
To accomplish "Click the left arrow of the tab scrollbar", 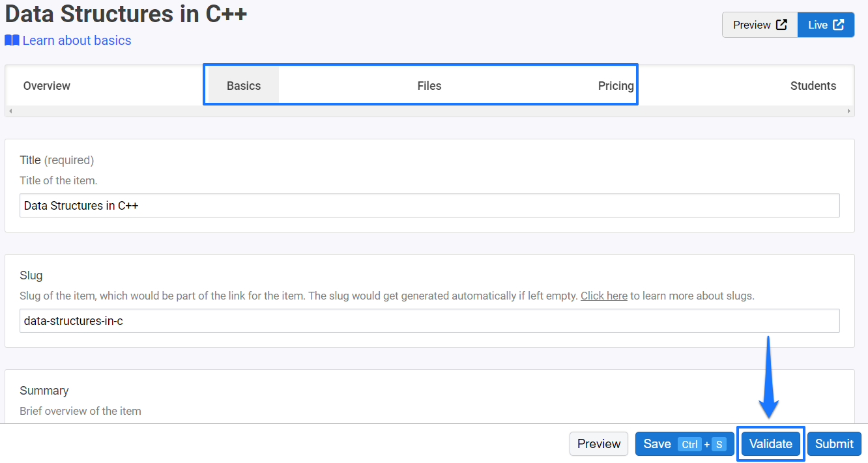I will click(10, 111).
